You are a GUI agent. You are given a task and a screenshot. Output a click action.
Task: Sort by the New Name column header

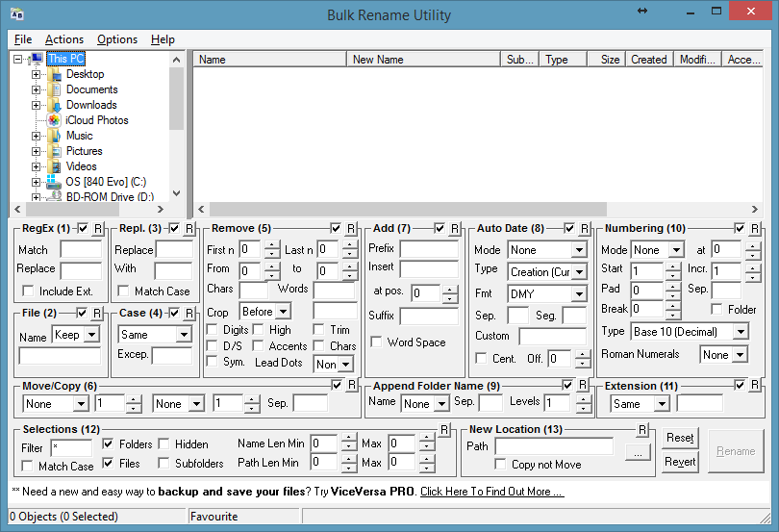(423, 60)
